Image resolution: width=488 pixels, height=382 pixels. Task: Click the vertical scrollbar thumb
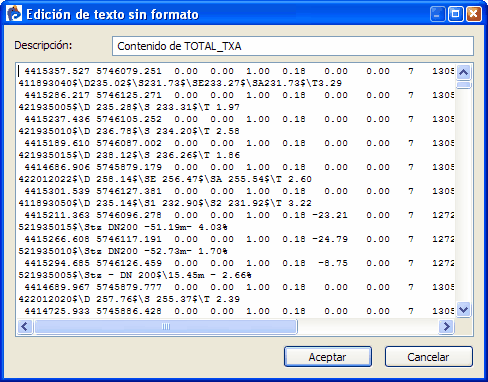[x=464, y=85]
